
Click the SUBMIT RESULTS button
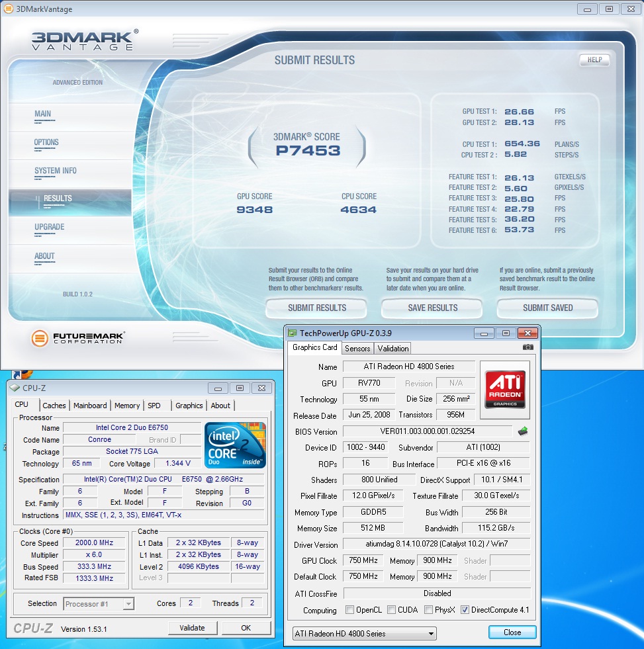pos(316,308)
